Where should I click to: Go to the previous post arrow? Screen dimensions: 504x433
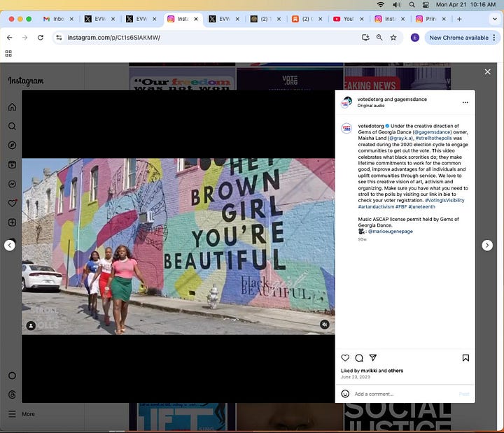tap(10, 246)
